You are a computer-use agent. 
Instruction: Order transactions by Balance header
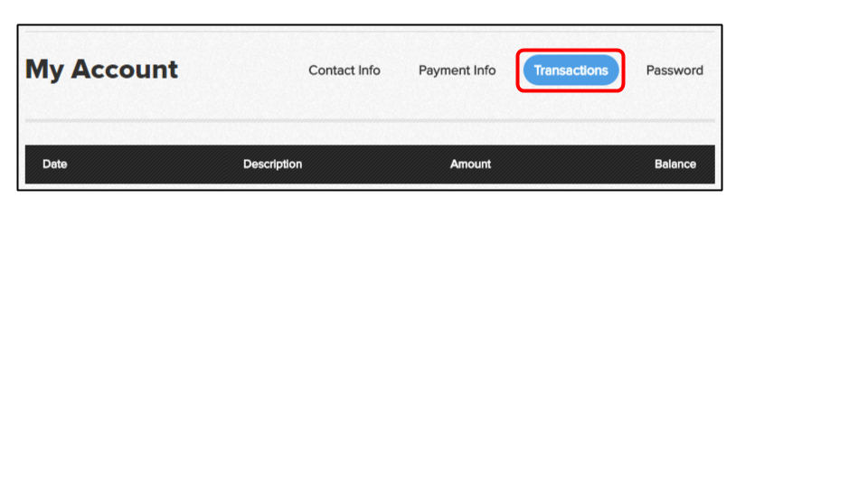675,164
